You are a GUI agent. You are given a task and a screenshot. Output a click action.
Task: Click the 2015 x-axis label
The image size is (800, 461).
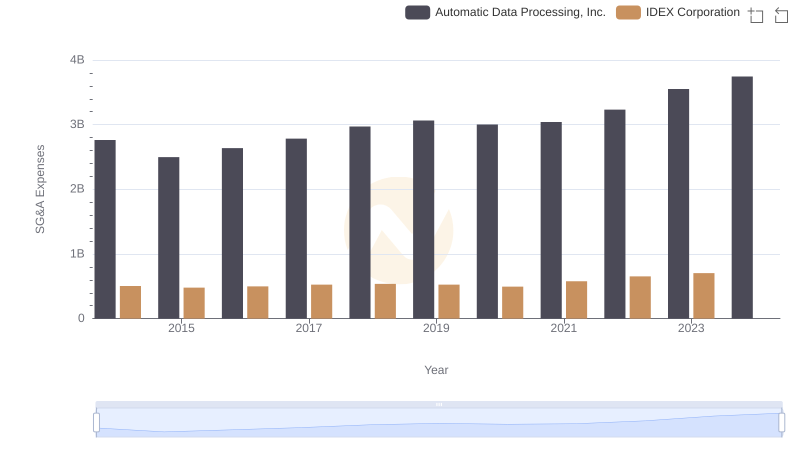(x=181, y=328)
